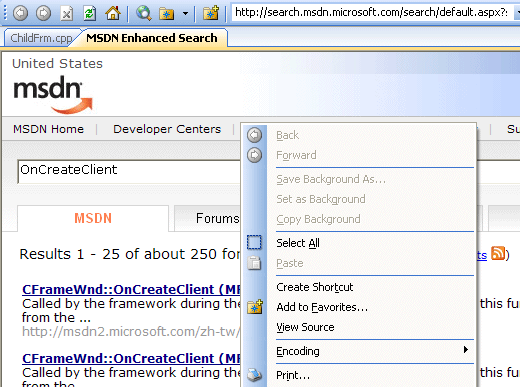Select the MSDN Enhanced Search tab
This screenshot has width=520, height=387.
point(152,38)
